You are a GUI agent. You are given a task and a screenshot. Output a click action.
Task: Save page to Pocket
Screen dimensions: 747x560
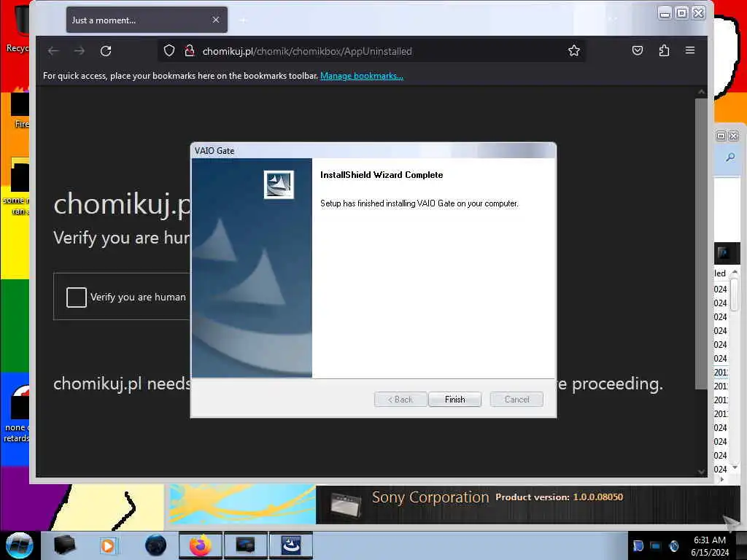coord(638,50)
